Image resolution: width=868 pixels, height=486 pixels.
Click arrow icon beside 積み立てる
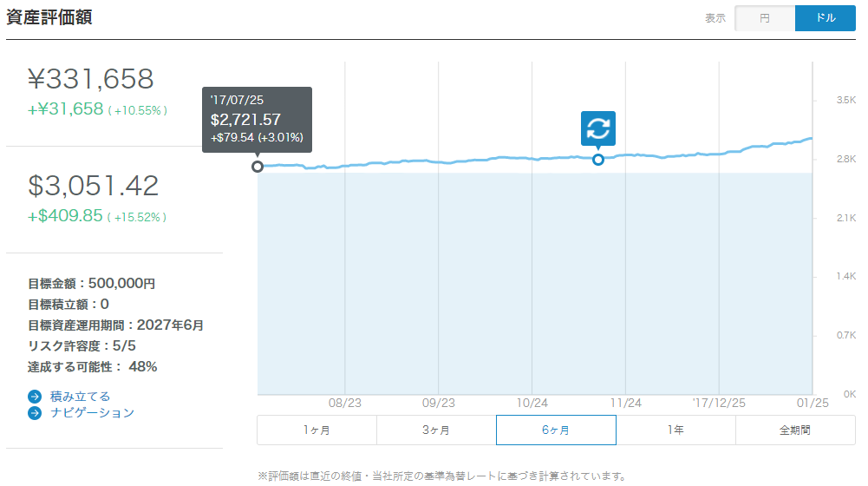35,397
